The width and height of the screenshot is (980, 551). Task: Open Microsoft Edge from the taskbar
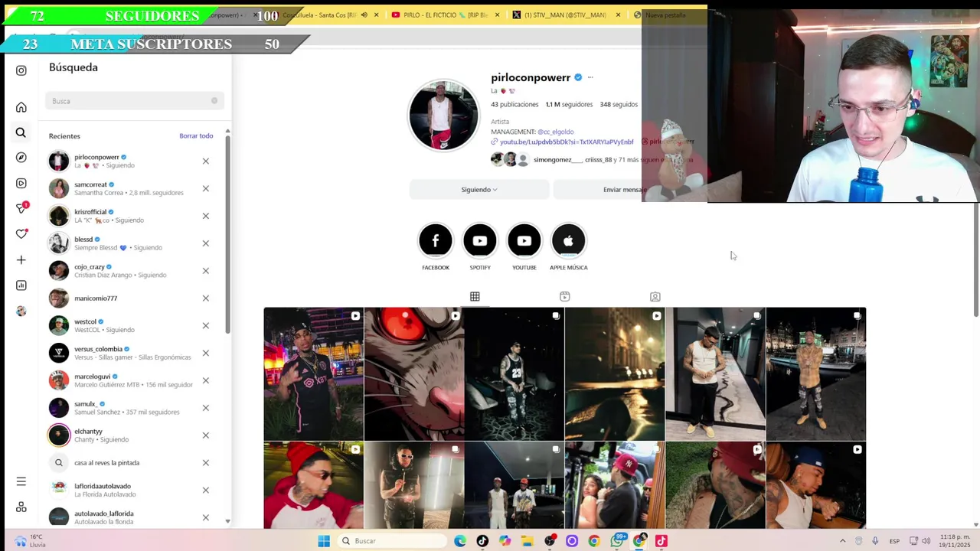pyautogui.click(x=460, y=541)
